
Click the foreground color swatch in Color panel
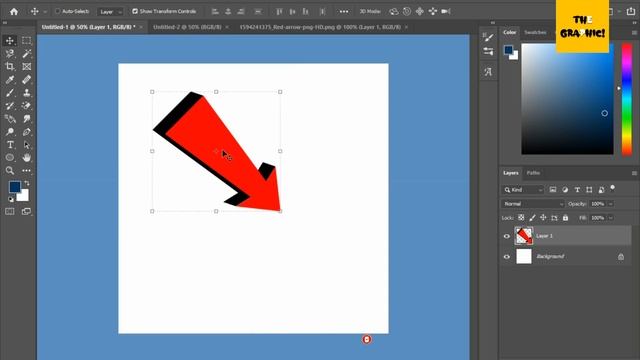[508, 50]
